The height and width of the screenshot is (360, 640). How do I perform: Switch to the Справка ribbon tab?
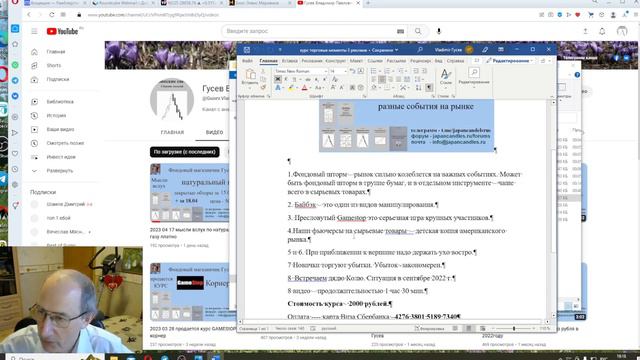pyautogui.click(x=456, y=61)
